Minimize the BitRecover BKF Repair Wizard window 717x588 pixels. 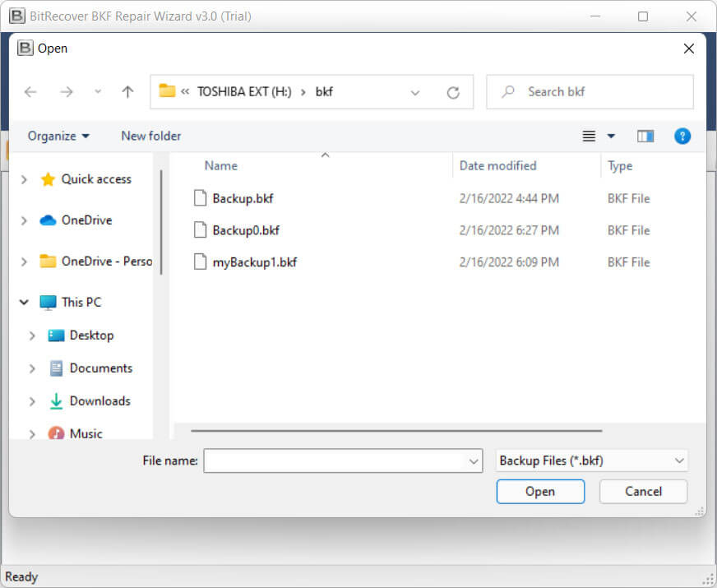coord(595,16)
